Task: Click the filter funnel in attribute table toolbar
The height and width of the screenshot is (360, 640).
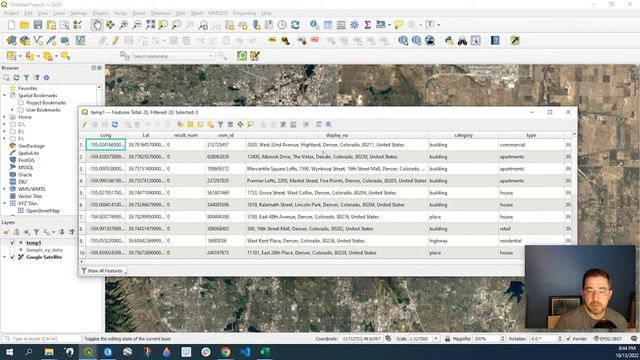Action: pyautogui.click(x=220, y=124)
